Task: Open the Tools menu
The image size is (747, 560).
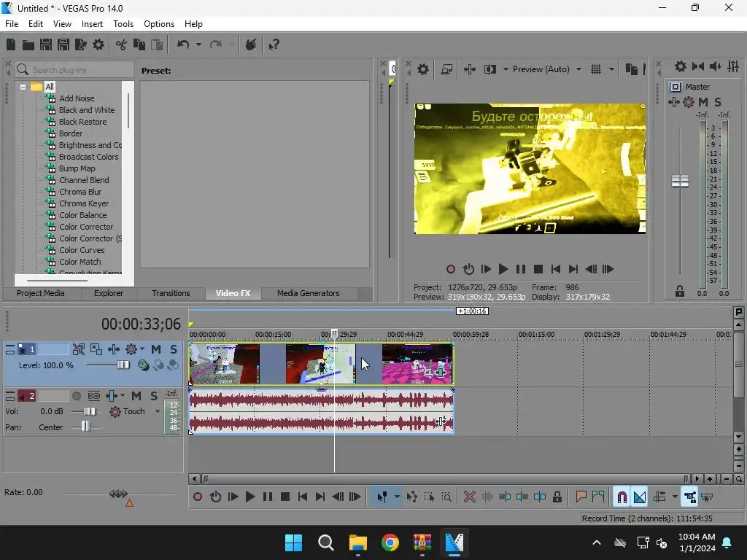Action: coord(123,24)
